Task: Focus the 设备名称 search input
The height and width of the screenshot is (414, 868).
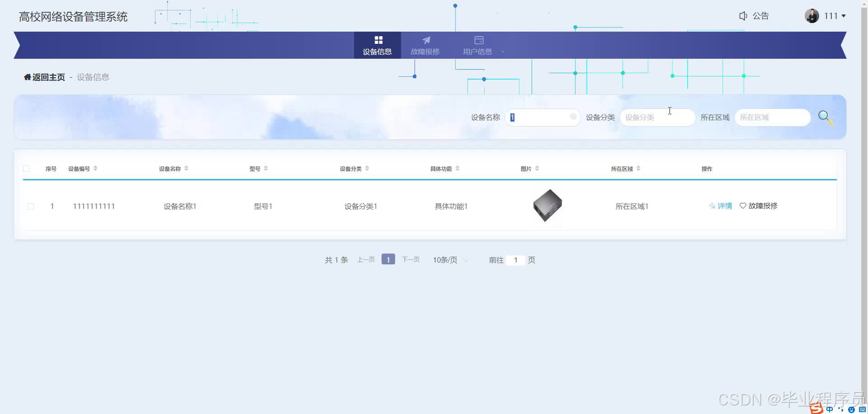Action: (542, 118)
